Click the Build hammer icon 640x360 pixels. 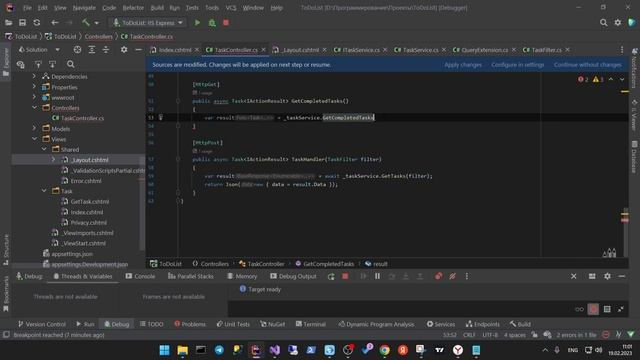click(86, 23)
